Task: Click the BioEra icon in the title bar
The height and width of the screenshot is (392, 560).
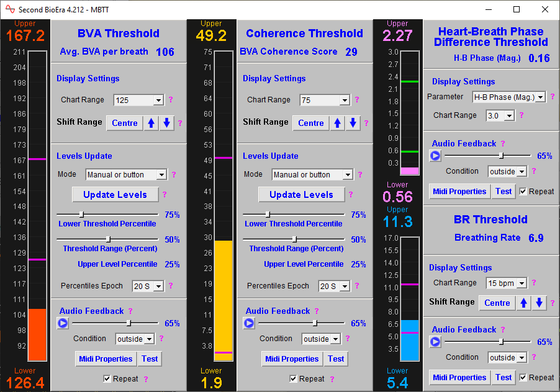Action: click(x=9, y=9)
